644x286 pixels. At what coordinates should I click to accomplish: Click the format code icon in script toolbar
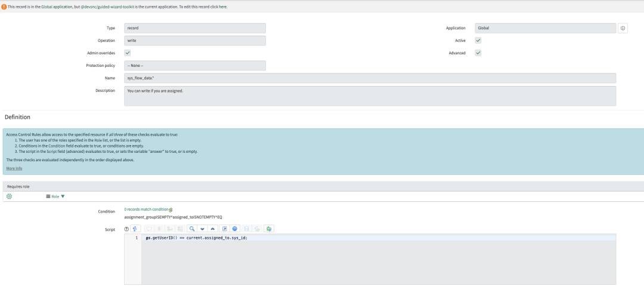pyautogui.click(x=159, y=229)
